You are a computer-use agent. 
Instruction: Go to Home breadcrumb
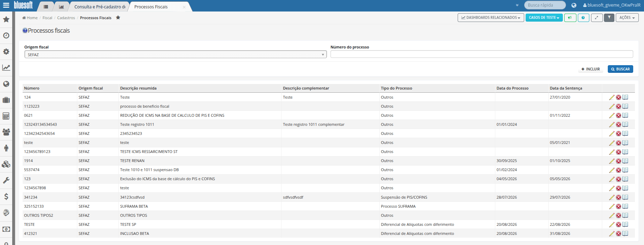click(x=30, y=18)
